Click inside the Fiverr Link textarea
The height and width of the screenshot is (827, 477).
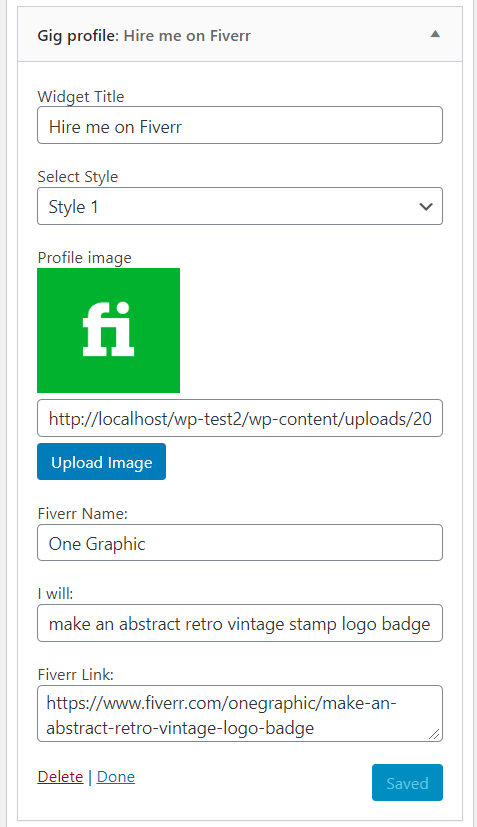(x=240, y=714)
